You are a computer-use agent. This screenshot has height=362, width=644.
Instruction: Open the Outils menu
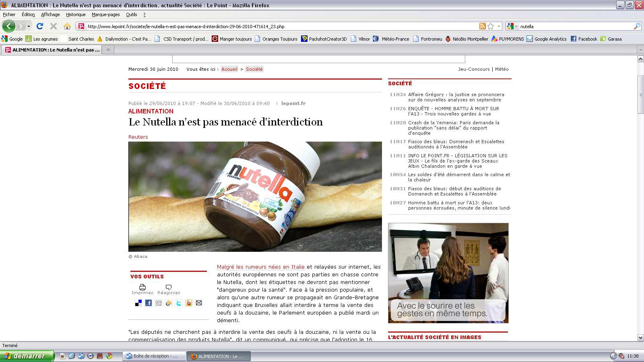tap(132, 14)
